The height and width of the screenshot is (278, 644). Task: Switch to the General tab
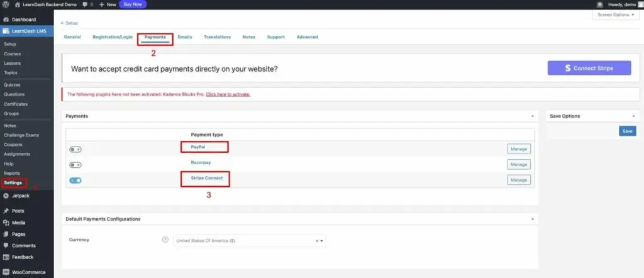pyautogui.click(x=72, y=37)
